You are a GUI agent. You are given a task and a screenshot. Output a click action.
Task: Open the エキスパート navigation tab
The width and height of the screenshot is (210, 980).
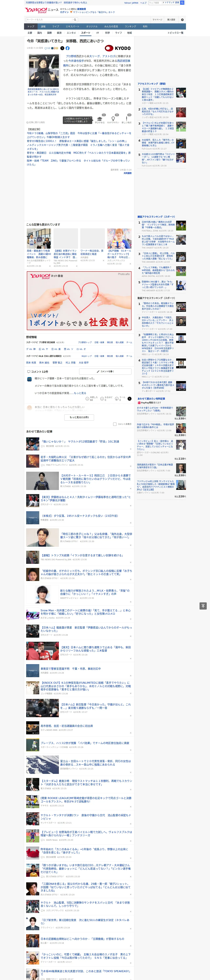[72, 27]
